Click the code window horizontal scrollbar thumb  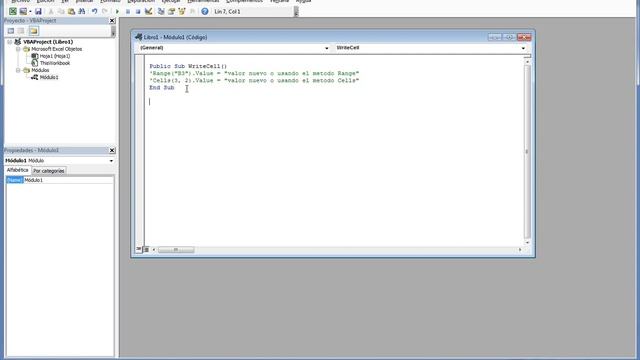tap(176, 249)
